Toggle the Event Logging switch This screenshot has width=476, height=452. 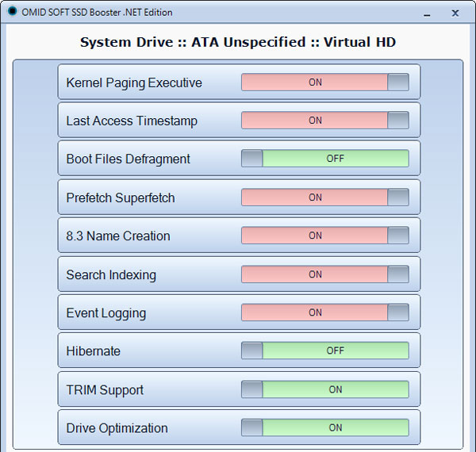pos(325,312)
